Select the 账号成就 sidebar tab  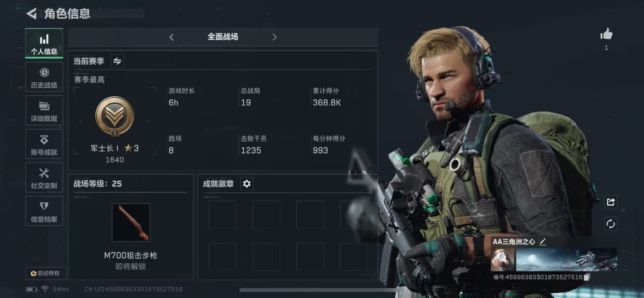[44, 144]
